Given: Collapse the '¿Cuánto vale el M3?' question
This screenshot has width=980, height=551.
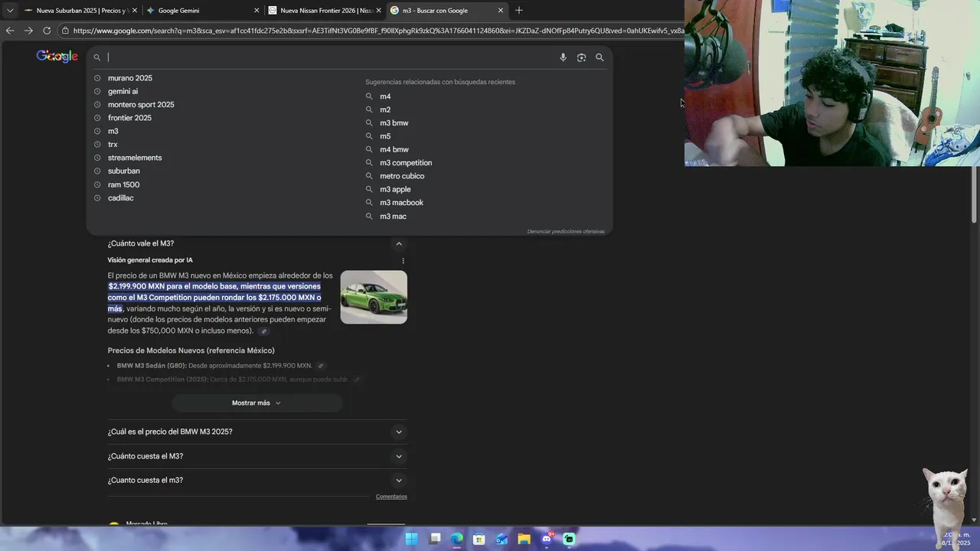Looking at the screenshot, I should [x=399, y=243].
